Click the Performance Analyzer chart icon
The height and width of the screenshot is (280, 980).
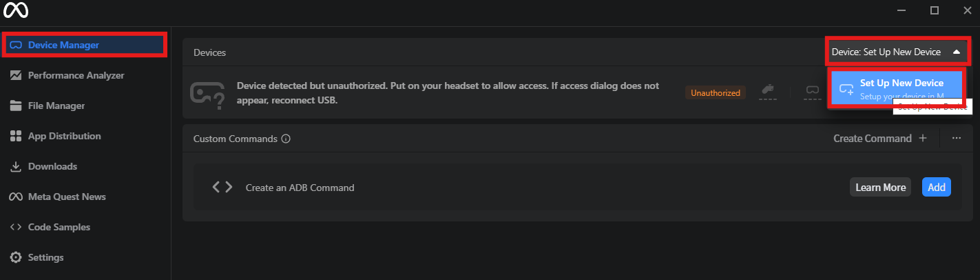[x=15, y=75]
